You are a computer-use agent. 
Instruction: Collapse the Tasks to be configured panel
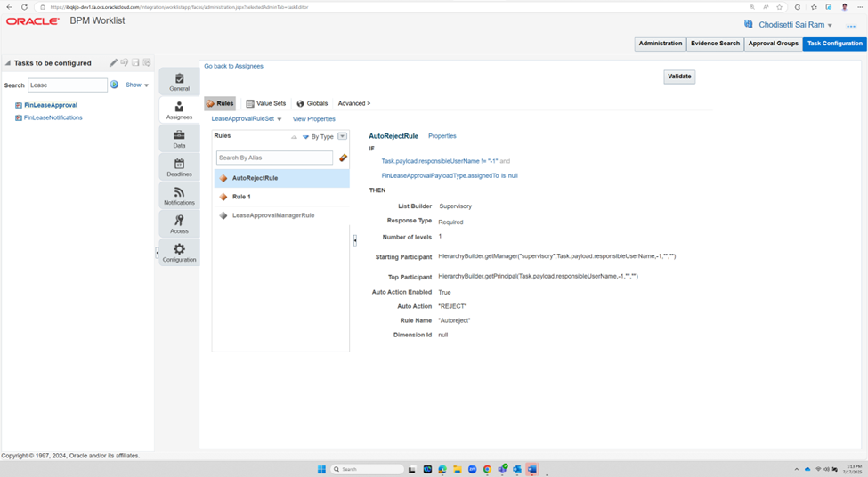pos(8,62)
